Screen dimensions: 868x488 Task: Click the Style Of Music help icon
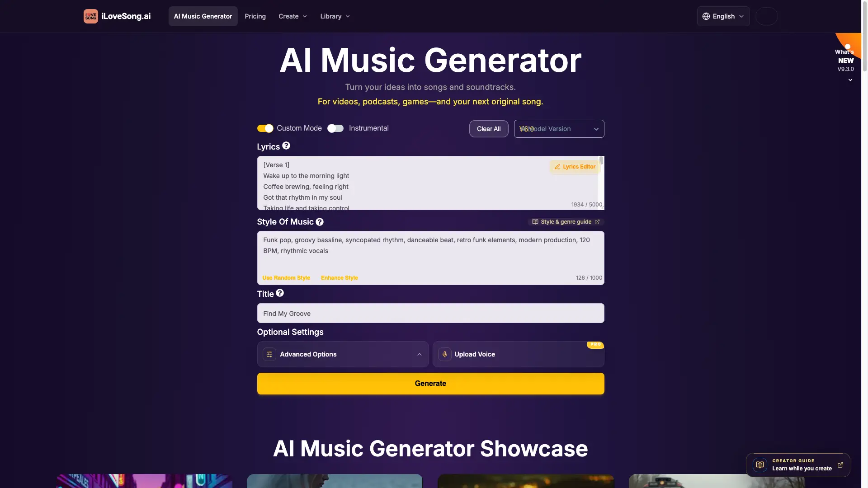coord(320,222)
